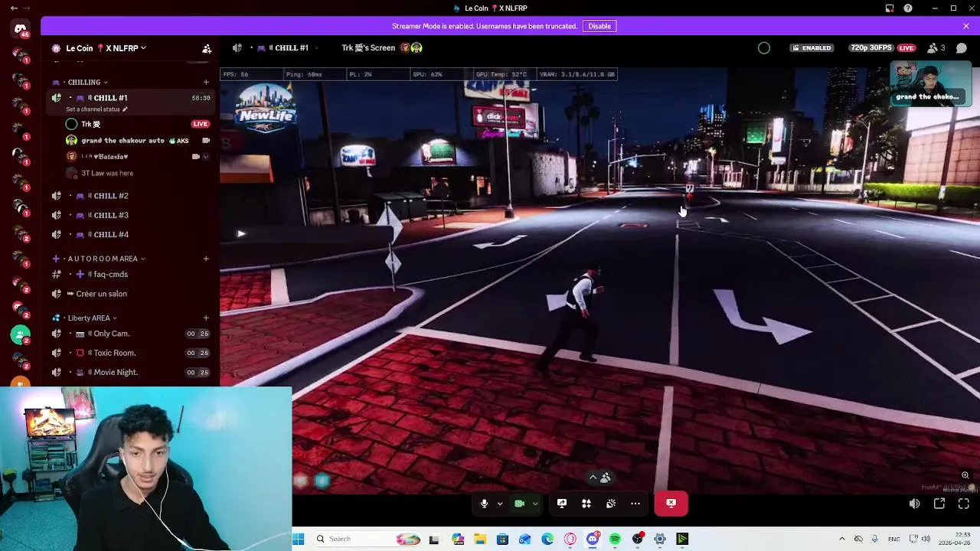
Task: Click the ENABLED status badge
Action: [812, 48]
